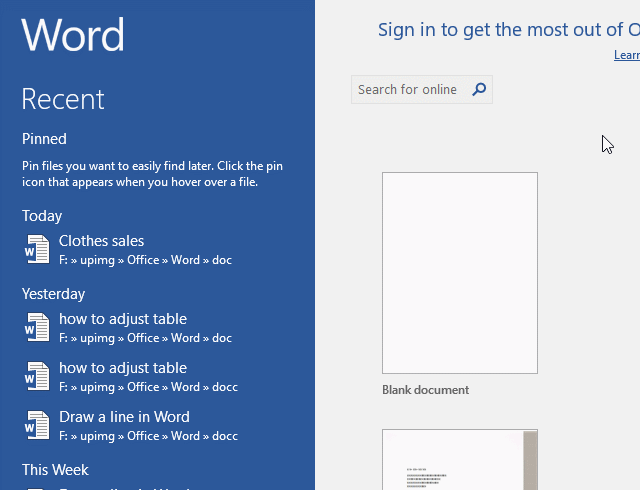This screenshot has height=490, width=640.
Task: Click the file path under Clothes sales
Action: pos(145,260)
